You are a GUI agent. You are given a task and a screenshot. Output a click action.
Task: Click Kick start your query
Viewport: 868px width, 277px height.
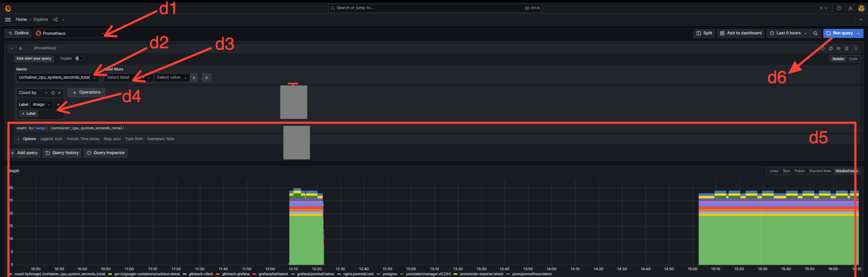pos(34,58)
